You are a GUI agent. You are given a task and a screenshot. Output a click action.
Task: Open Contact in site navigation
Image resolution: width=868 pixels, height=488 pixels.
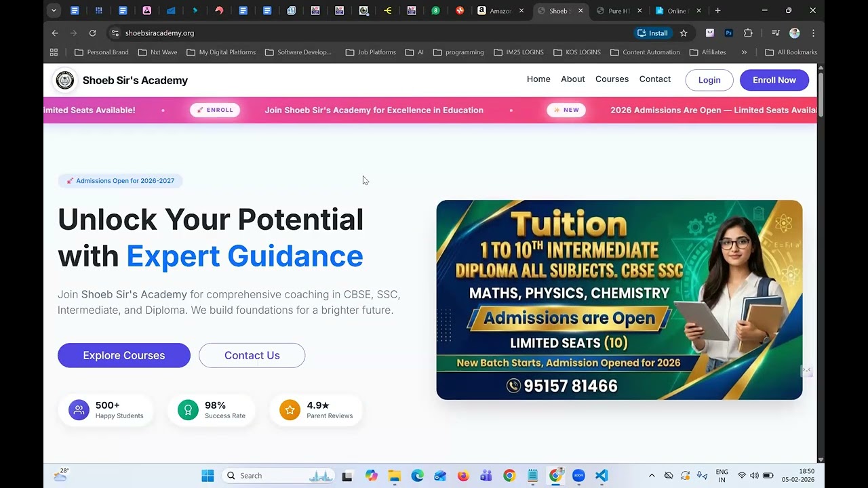coord(655,79)
